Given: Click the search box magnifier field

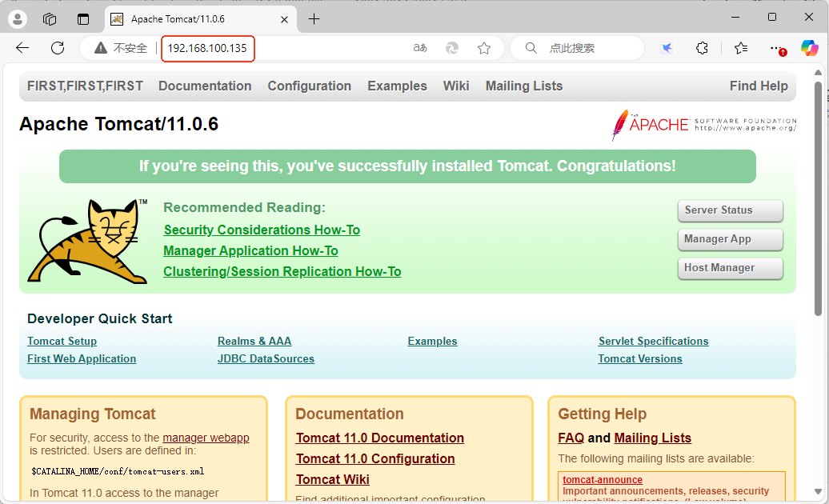Looking at the screenshot, I should pos(577,48).
